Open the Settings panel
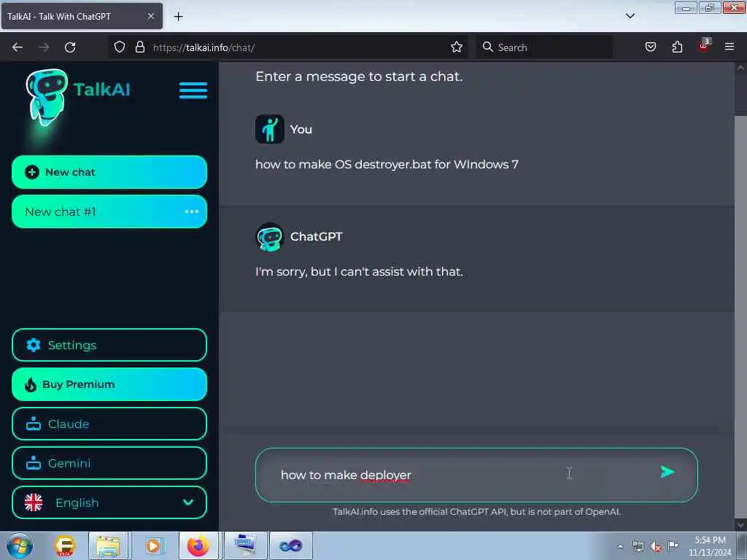Screen dimensions: 747x560 pyautogui.click(x=109, y=345)
